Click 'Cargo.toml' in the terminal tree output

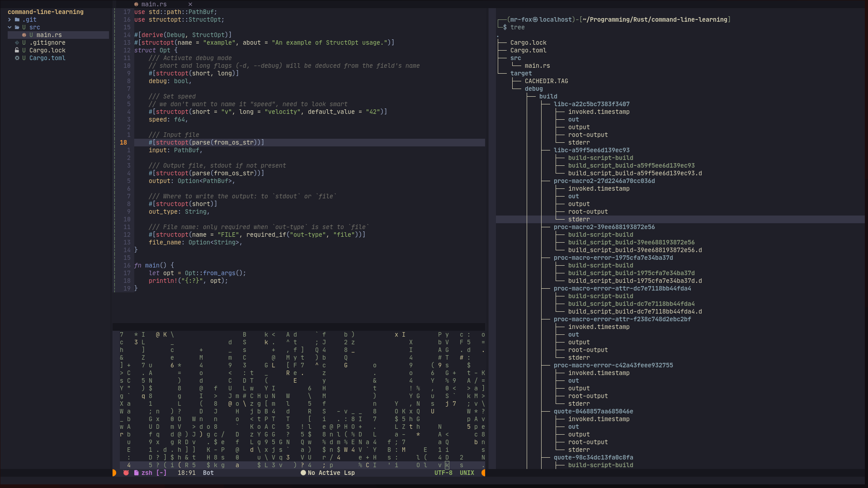(528, 50)
